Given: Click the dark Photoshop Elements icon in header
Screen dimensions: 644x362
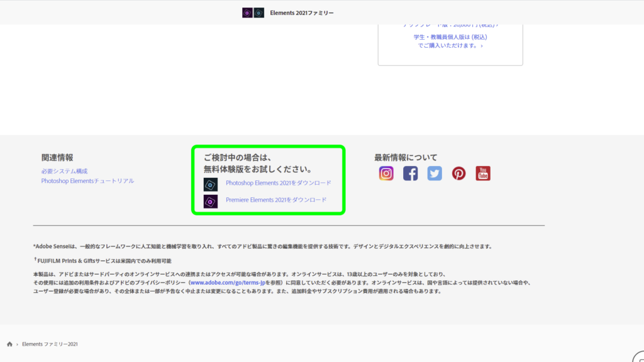Looking at the screenshot, I should pos(258,13).
